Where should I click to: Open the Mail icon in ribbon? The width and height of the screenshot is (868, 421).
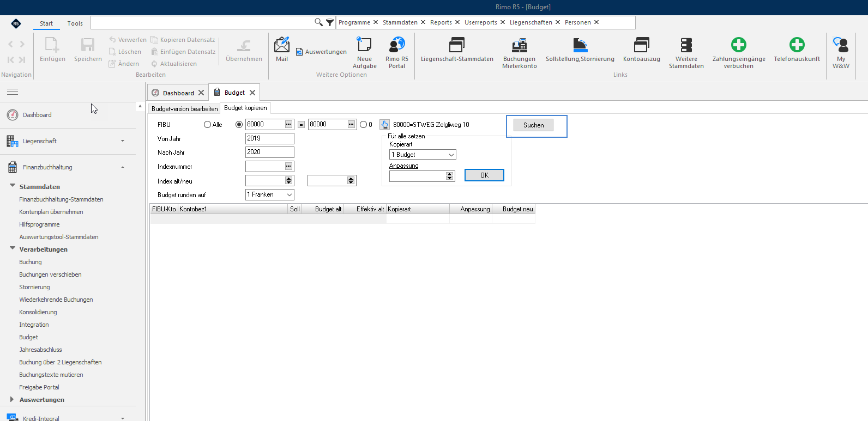coord(282,45)
